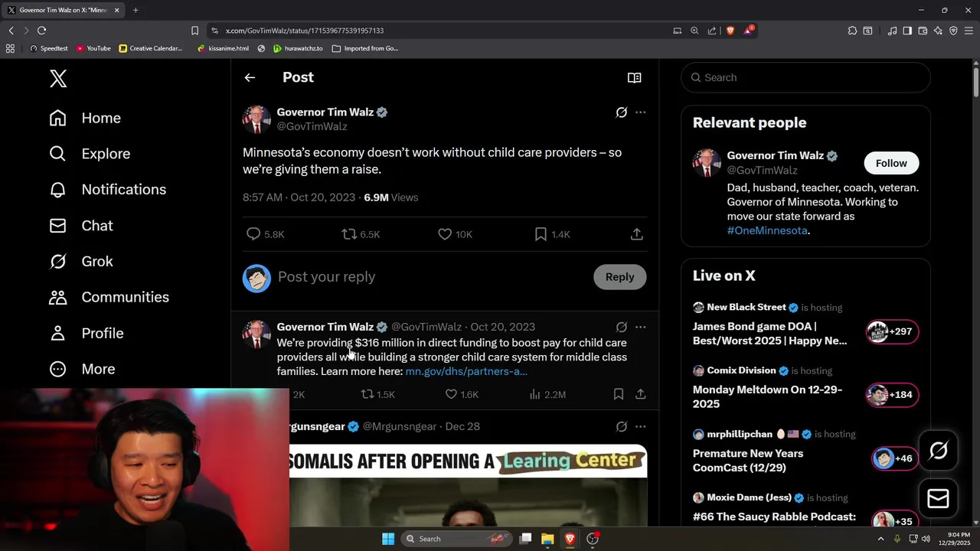Viewport: 980px width, 551px height.
Task: Bookmark the main post with 1.4K bookmarks
Action: (x=552, y=234)
